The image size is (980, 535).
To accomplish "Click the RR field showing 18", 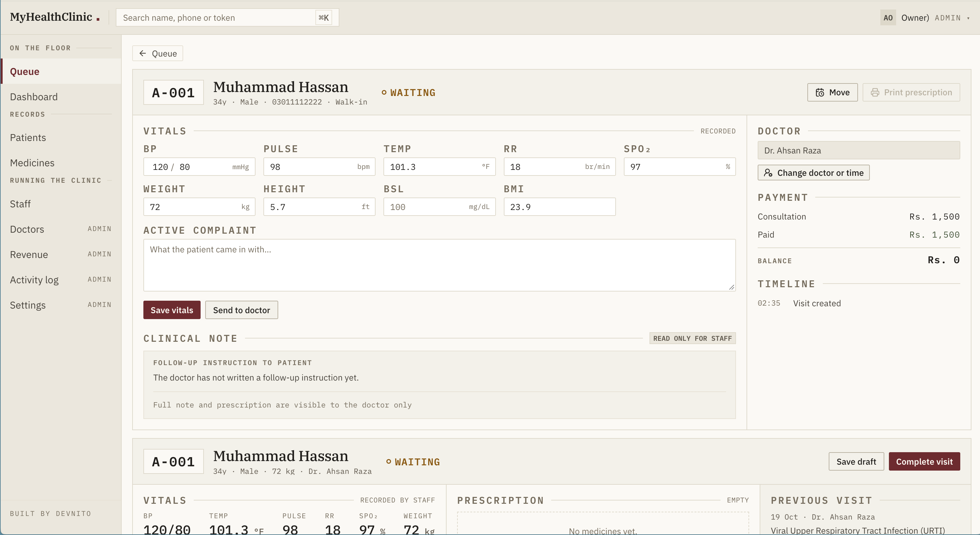I will click(560, 167).
